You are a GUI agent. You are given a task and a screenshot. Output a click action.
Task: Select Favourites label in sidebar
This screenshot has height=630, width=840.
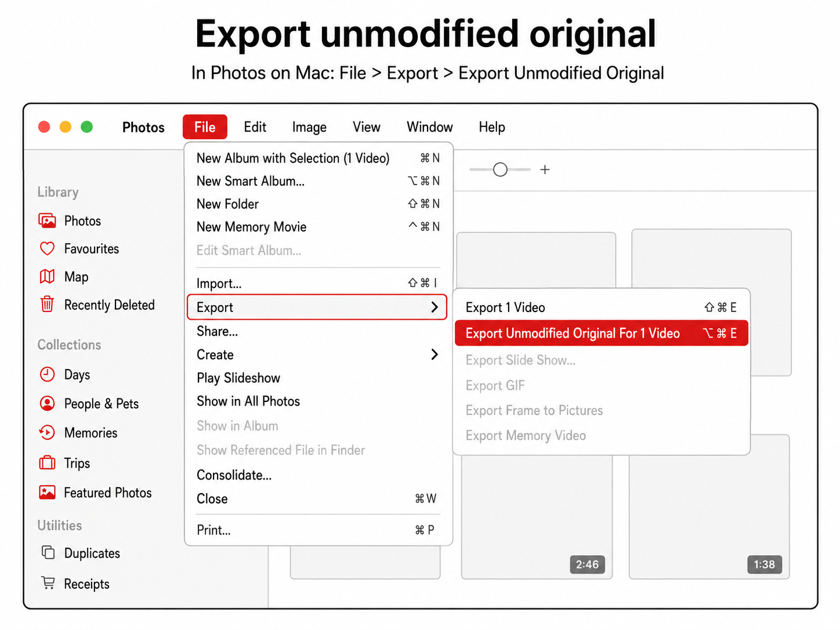[x=92, y=249]
